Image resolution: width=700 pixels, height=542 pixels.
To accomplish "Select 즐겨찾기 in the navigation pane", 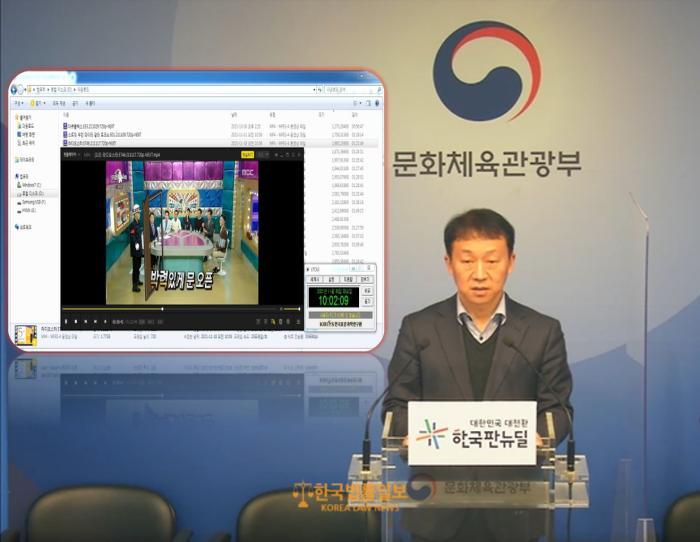I will coord(24,117).
